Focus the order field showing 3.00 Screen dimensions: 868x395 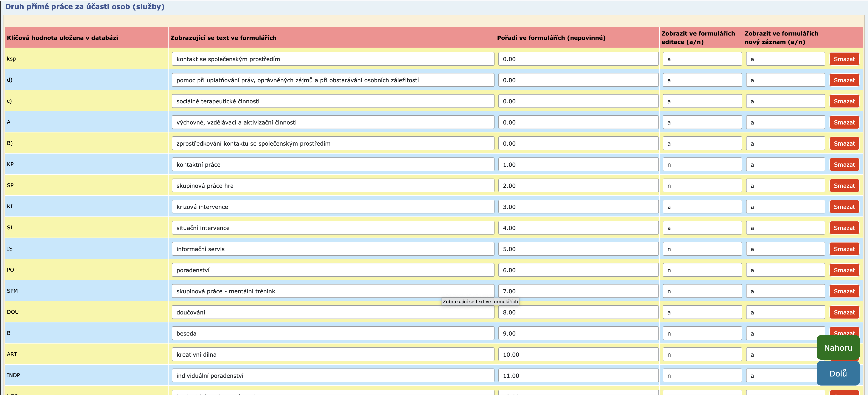pos(578,207)
